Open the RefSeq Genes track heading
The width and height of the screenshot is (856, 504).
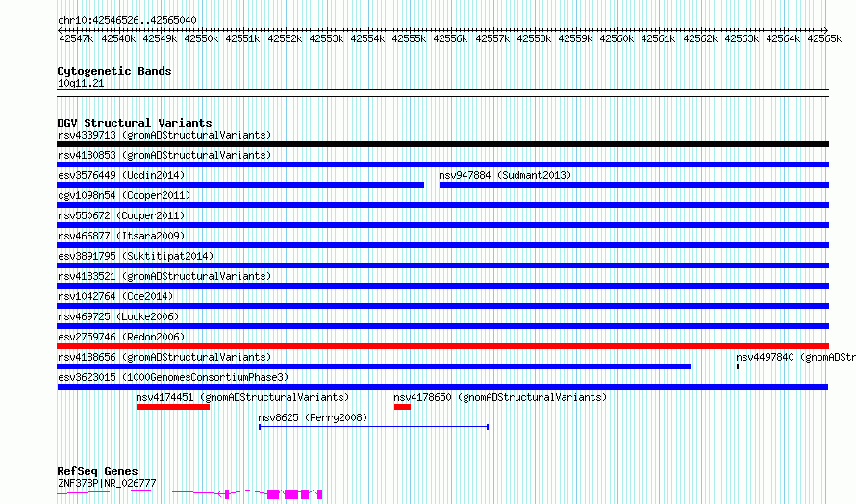click(97, 471)
